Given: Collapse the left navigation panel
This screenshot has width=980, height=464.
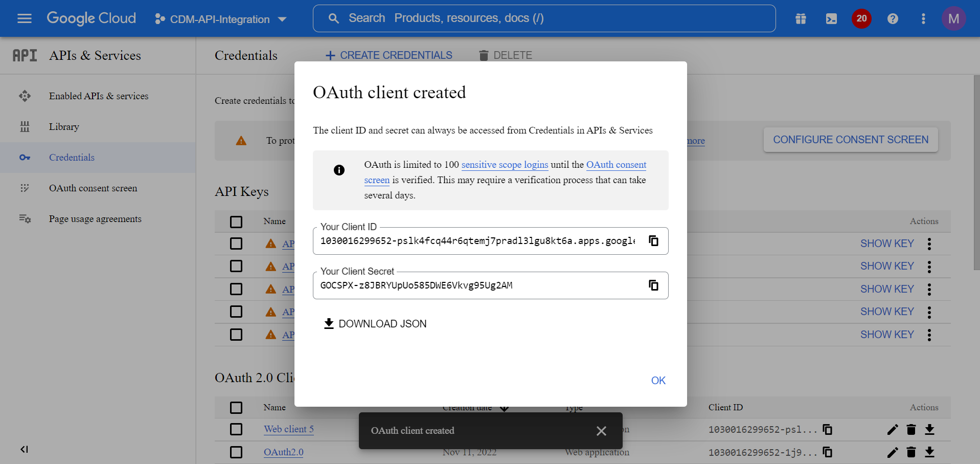Looking at the screenshot, I should coord(24,449).
